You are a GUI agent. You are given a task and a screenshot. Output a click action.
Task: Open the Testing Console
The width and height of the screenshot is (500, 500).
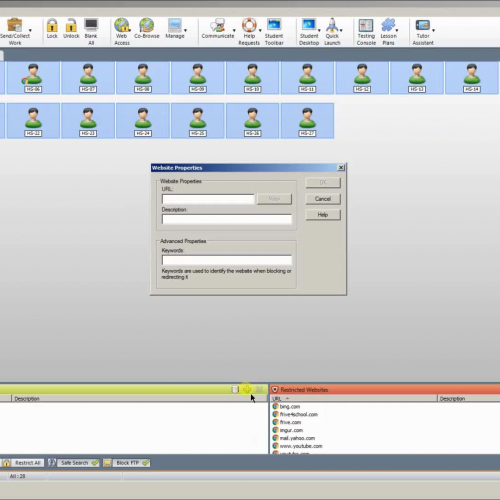coord(366,32)
